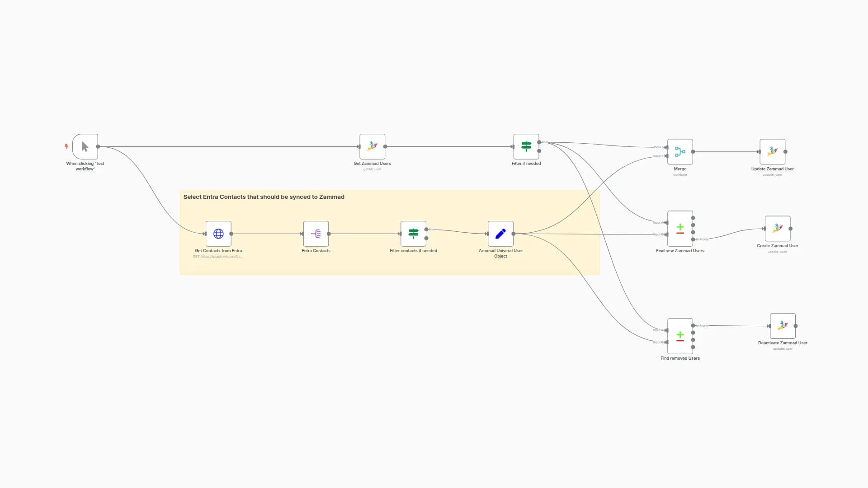Click the 'Entra Contacts' label
Viewport: 868px width, 488px height.
coord(316,251)
